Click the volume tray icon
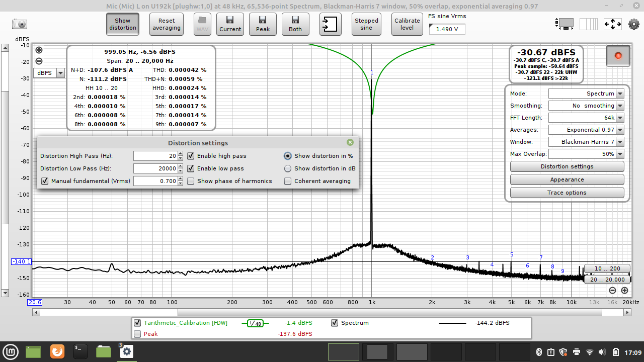The image size is (644, 362). [x=603, y=352]
